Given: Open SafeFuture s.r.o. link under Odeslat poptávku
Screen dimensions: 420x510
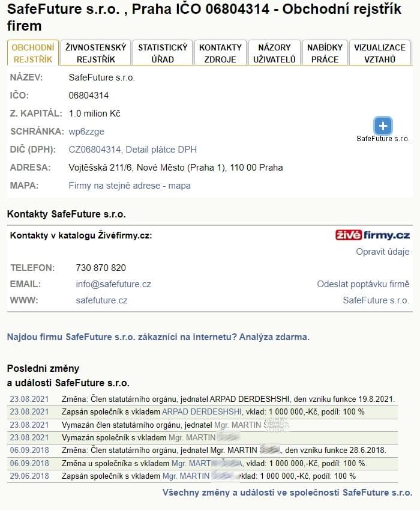Looking at the screenshot, I should tap(376, 300).
